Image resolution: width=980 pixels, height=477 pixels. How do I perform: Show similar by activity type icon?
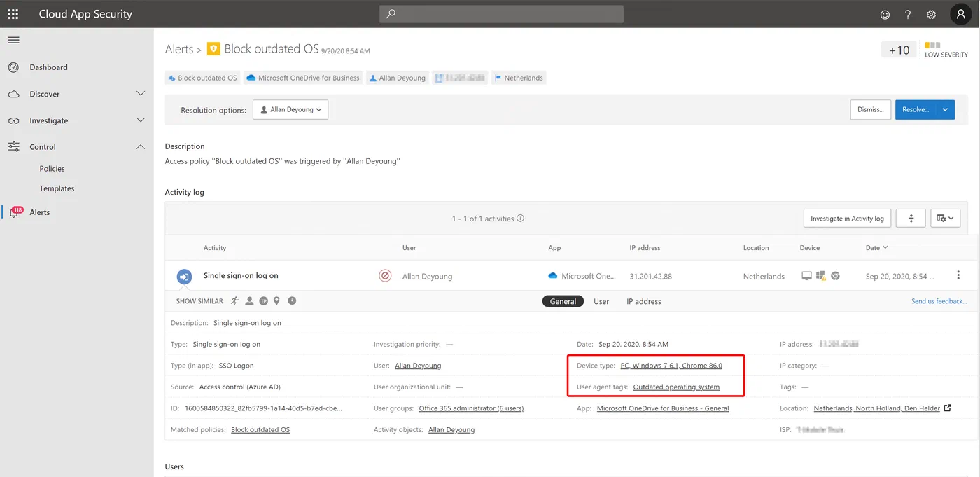pyautogui.click(x=234, y=301)
